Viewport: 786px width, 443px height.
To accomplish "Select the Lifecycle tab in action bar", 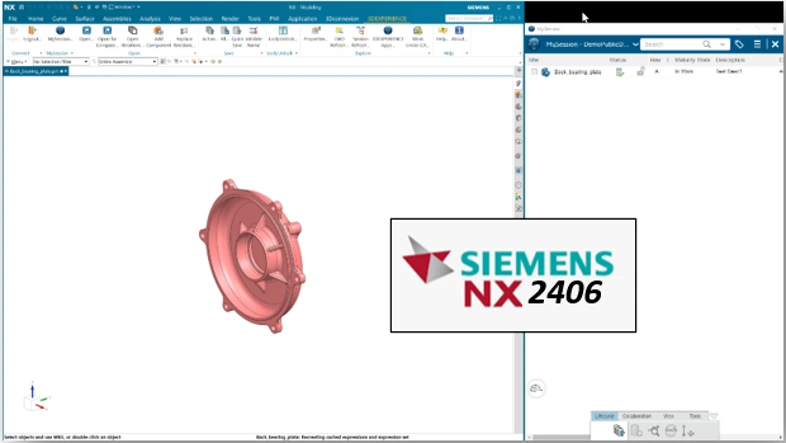I will pyautogui.click(x=604, y=416).
